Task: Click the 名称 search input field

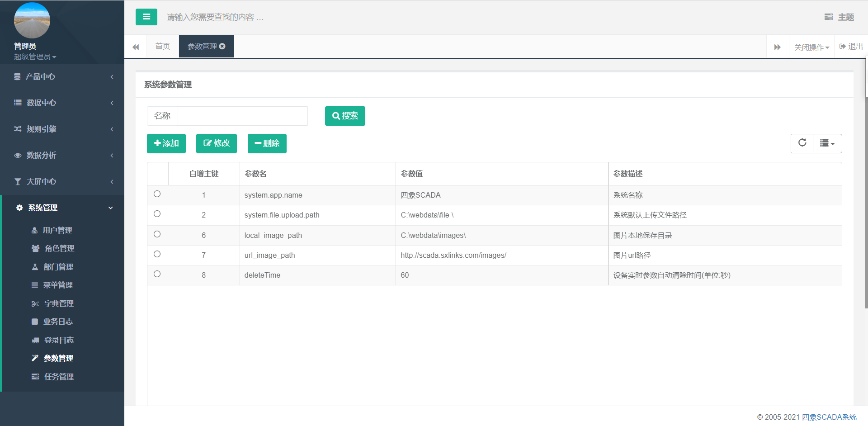Action: point(242,116)
